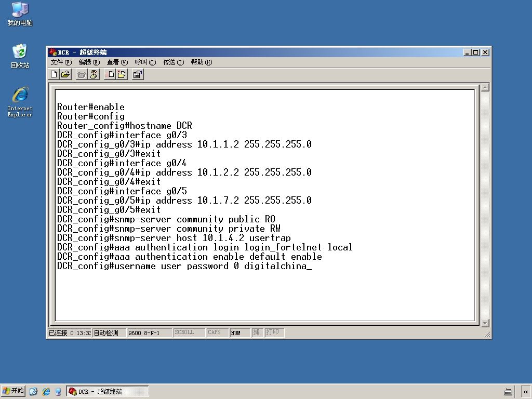
Task: Click the Disconnect toolbar icon
Action: click(x=94, y=74)
